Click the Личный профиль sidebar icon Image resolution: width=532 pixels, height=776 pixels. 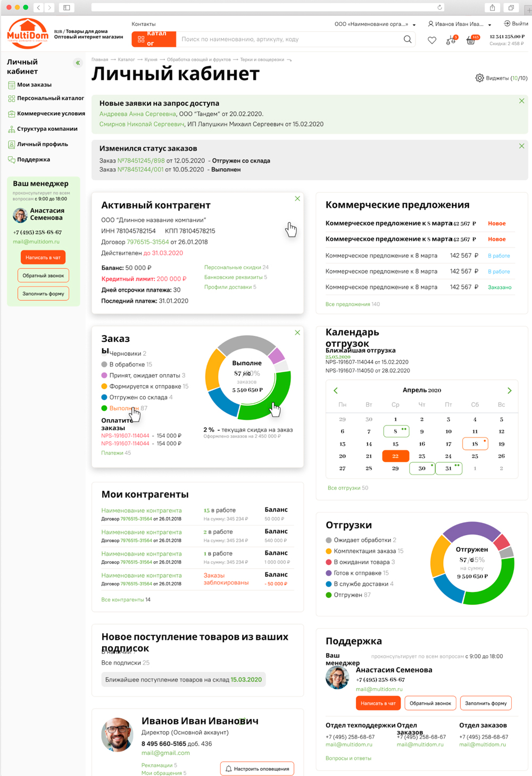(11, 145)
